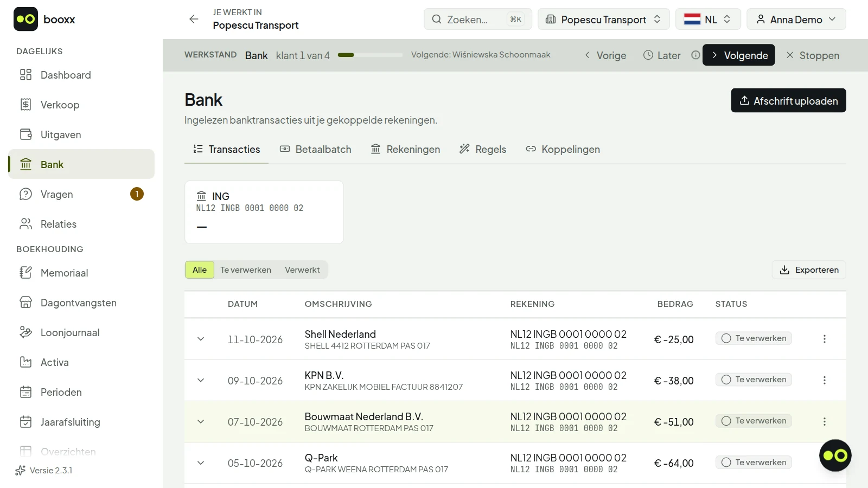This screenshot has width=868, height=488.
Task: Go back with the left arrow icon
Action: coord(194,19)
